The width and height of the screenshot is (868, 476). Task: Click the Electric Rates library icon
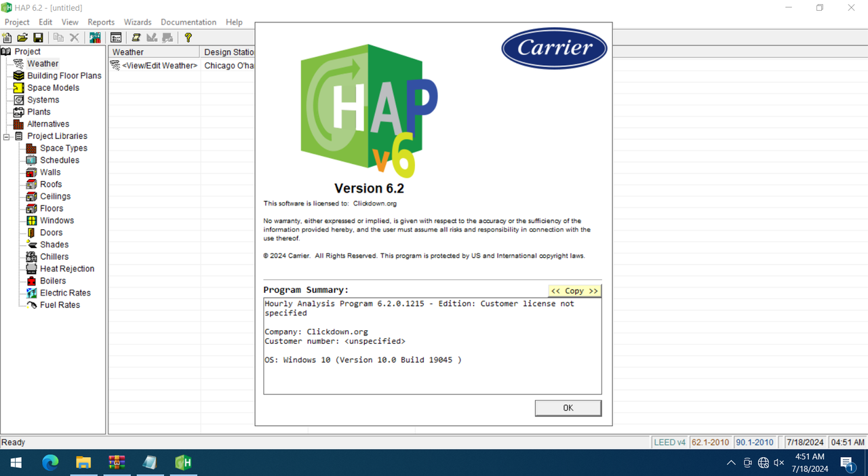tap(31, 293)
